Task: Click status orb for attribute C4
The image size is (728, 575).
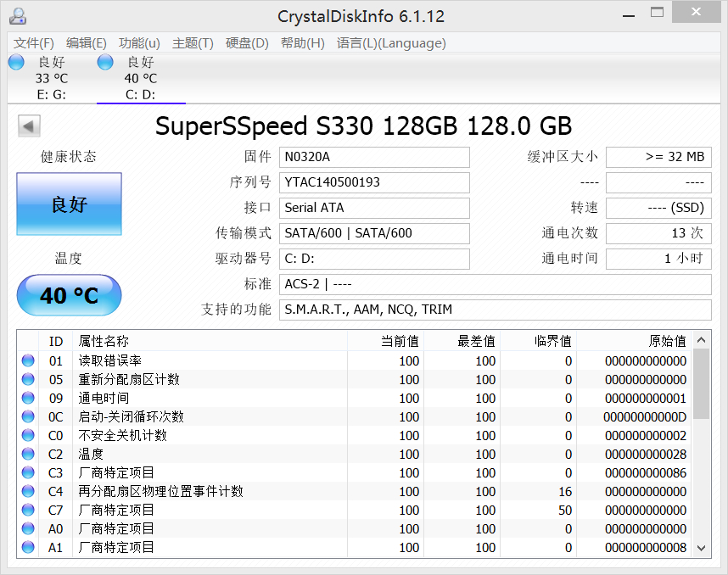Action: (28, 491)
